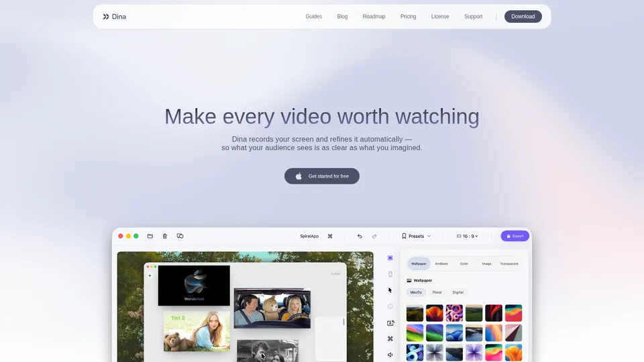
Task: Visit the Support page
Action: (473, 16)
